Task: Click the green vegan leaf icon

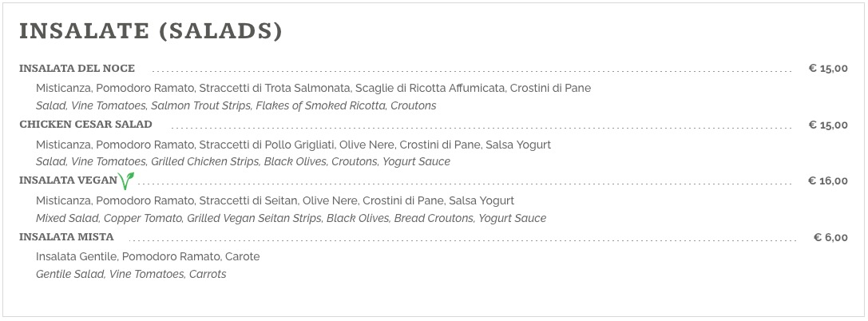Action: [126, 180]
